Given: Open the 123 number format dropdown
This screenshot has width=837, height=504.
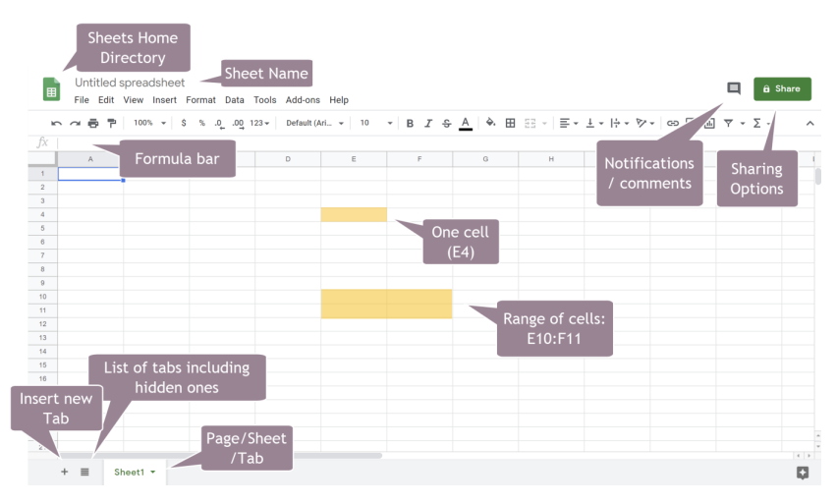Looking at the screenshot, I should (x=259, y=123).
